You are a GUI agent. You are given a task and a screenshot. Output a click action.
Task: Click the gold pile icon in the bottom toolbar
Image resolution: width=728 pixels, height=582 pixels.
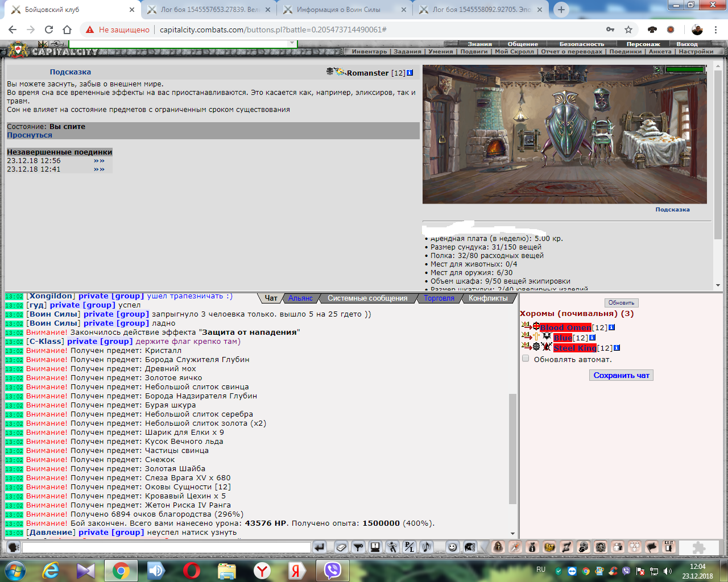tap(549, 547)
